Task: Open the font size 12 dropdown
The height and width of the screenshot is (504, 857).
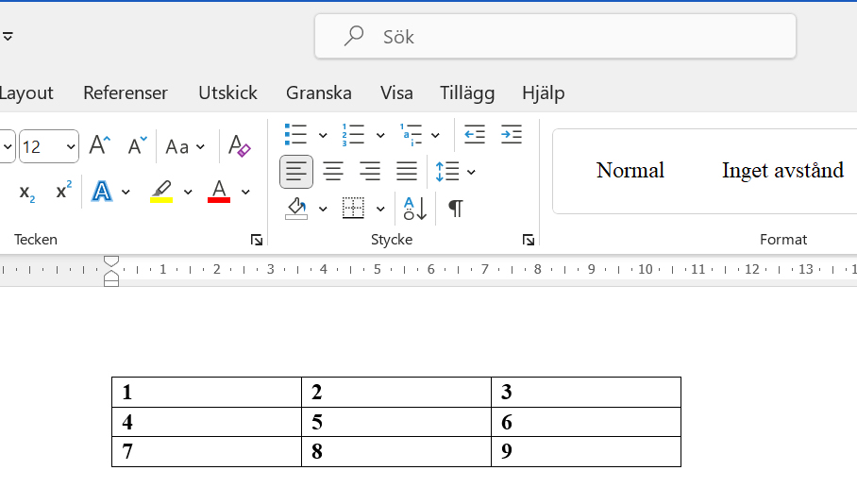Action: pos(71,146)
